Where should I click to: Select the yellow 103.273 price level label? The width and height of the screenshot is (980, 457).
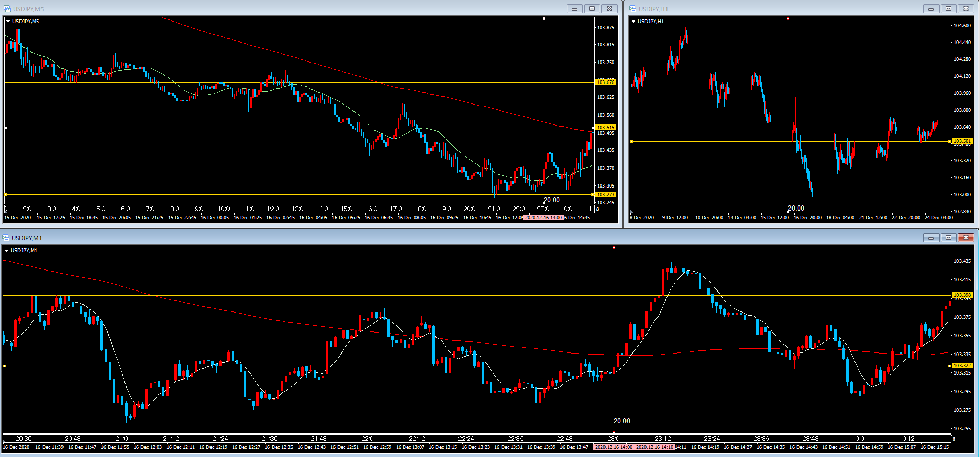[606, 195]
